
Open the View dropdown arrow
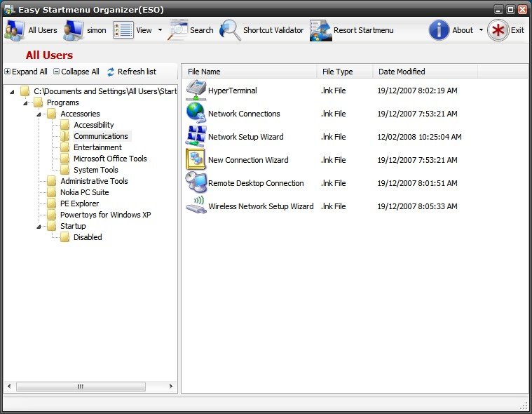(160, 30)
